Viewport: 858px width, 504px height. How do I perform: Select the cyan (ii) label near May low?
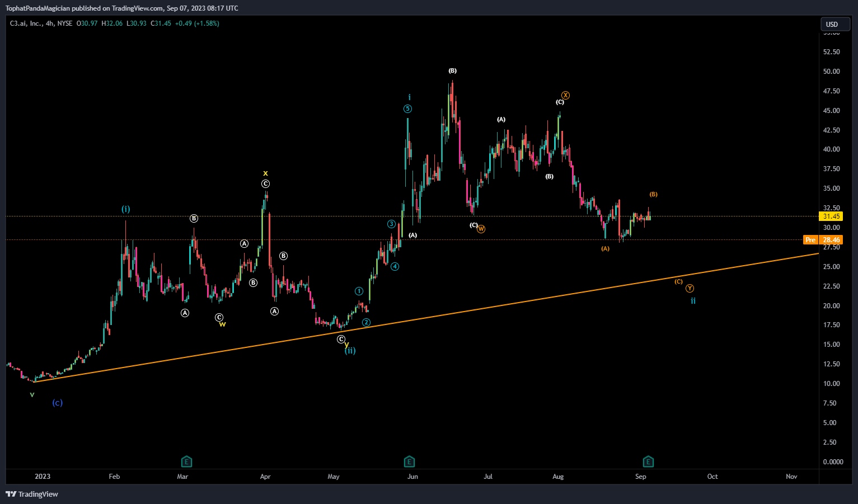(350, 351)
